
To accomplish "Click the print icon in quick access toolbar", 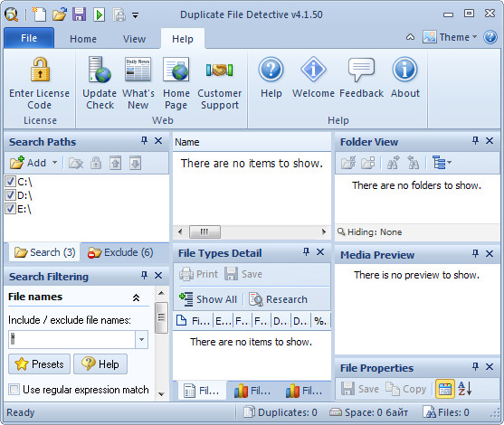I will (x=119, y=14).
